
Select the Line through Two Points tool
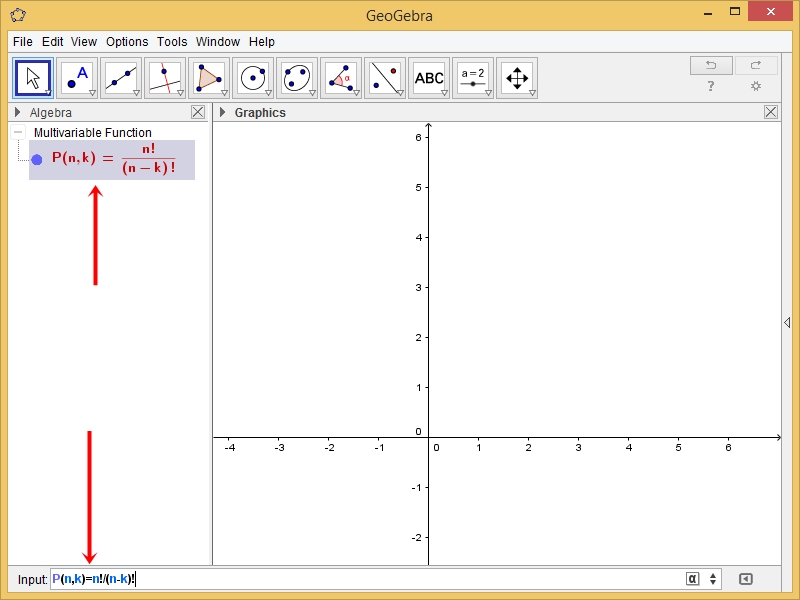(121, 78)
